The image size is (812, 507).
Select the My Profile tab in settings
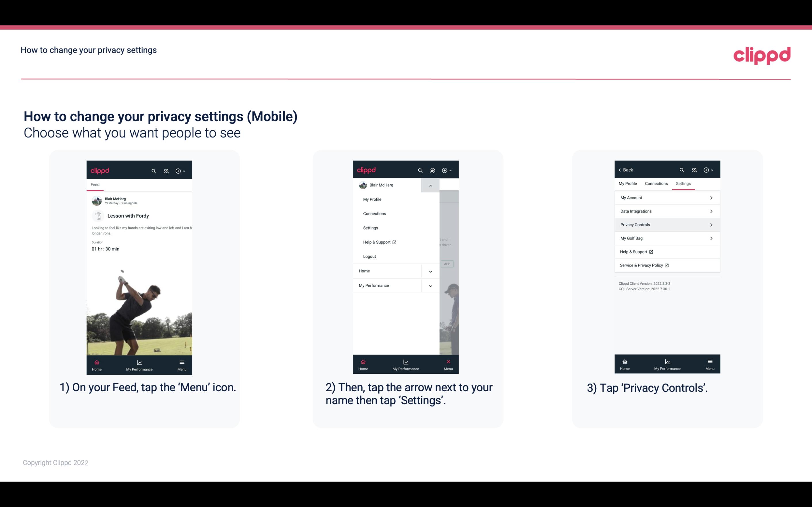[x=628, y=183]
